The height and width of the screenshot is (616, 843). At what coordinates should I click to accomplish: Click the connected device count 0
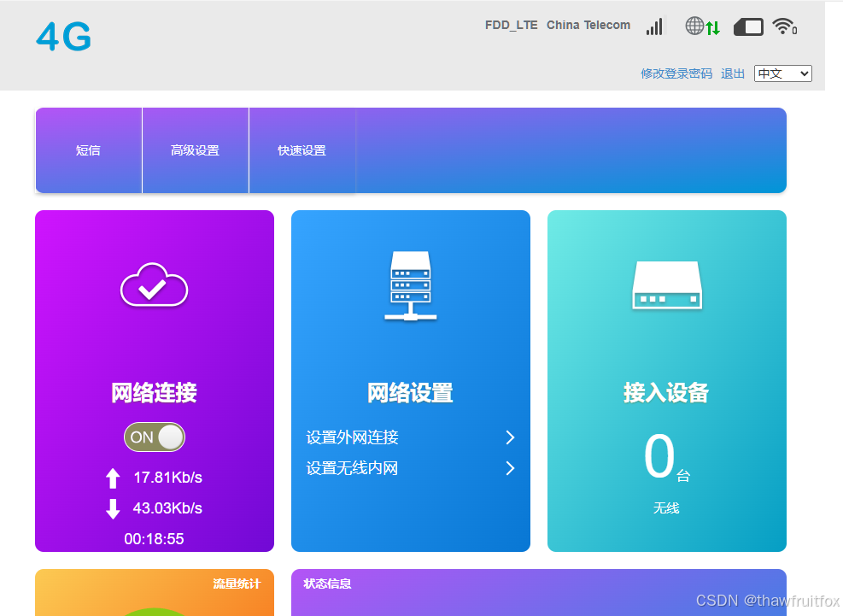659,456
